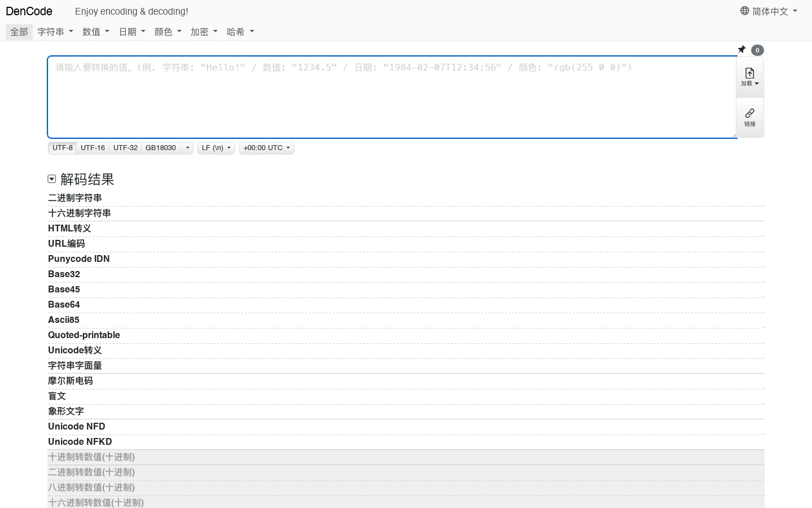Select UTF-32 encoding
Image resolution: width=812 pixels, height=508 pixels.
pyautogui.click(x=125, y=148)
